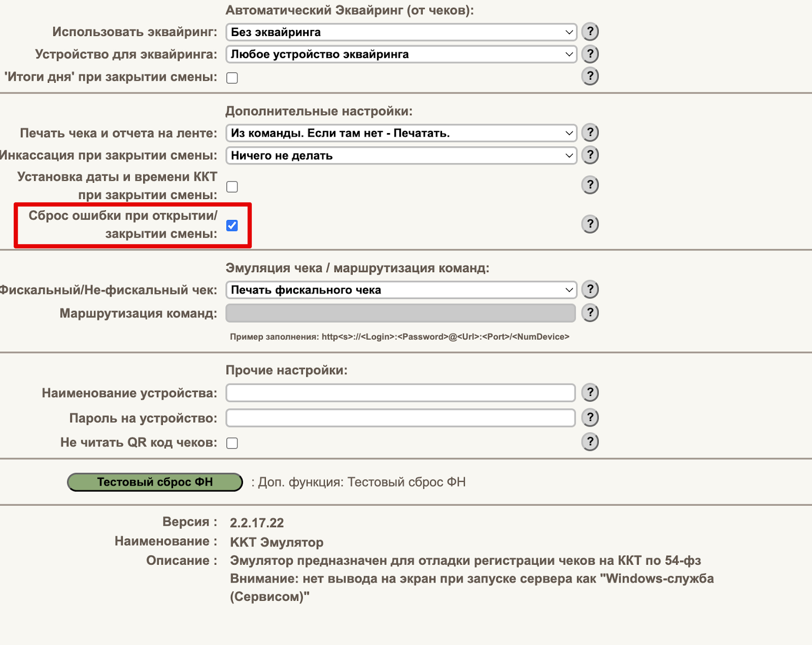The height and width of the screenshot is (645, 812).
Task: Open help for 'Устройство для эквайринга'
Action: click(590, 54)
